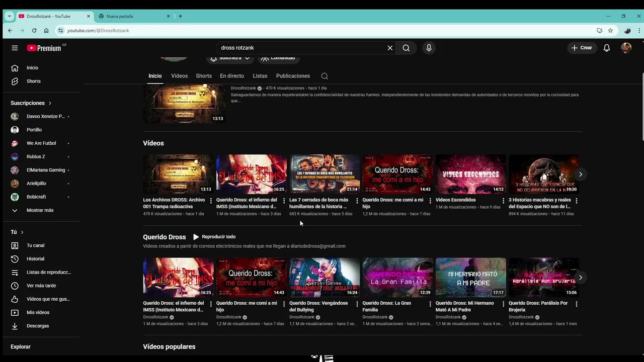
Task: Open browser home page
Action: [x=46, y=31]
